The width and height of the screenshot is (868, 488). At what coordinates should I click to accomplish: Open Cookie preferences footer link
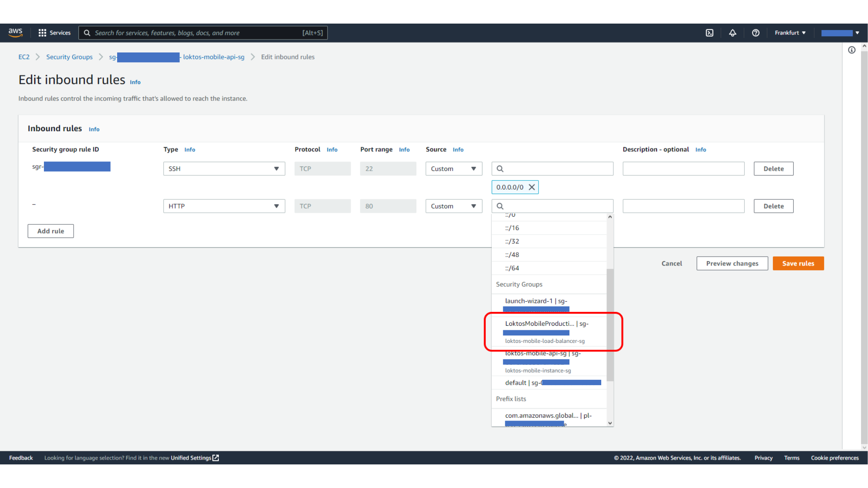(835, 458)
